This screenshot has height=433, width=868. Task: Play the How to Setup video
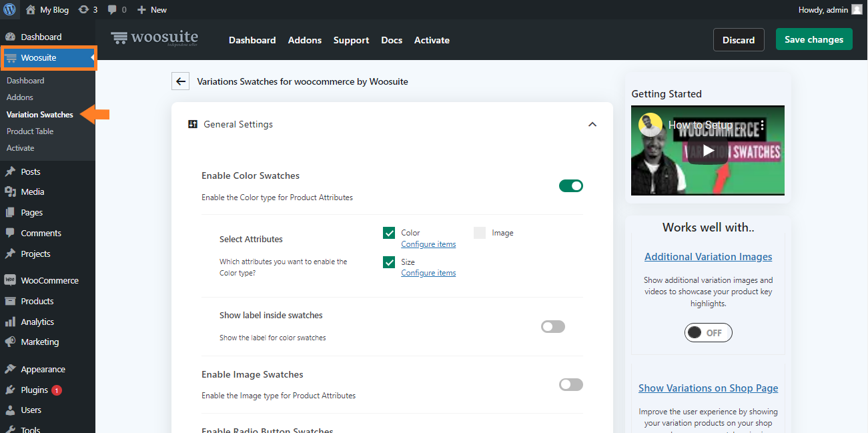(x=708, y=151)
